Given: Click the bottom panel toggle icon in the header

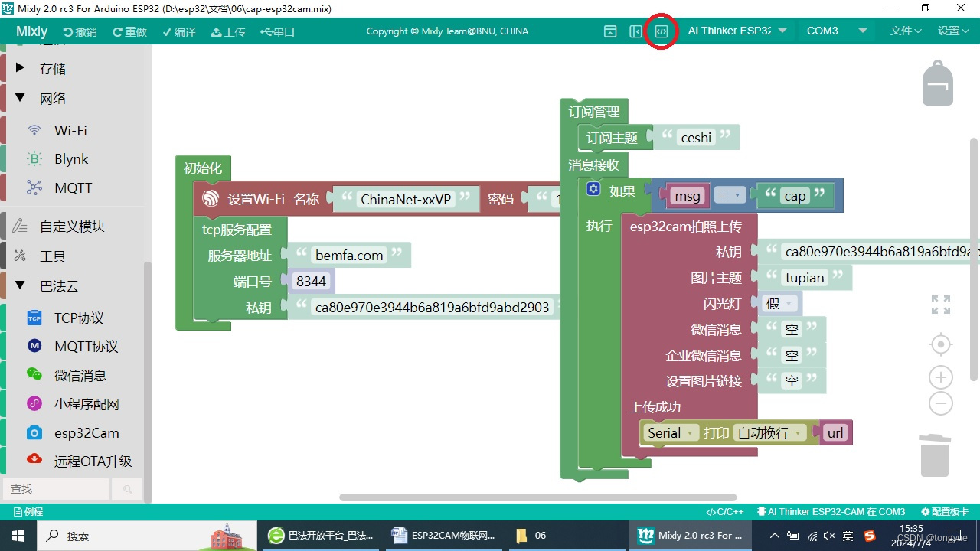Looking at the screenshot, I should tap(610, 31).
